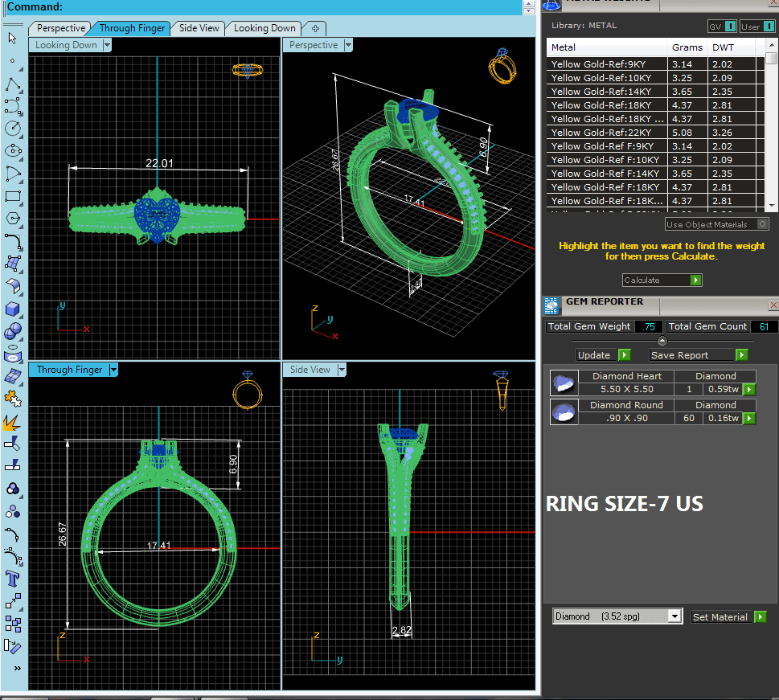Enable Use Object Materials option
The width and height of the screenshot is (779, 700).
pos(762,224)
